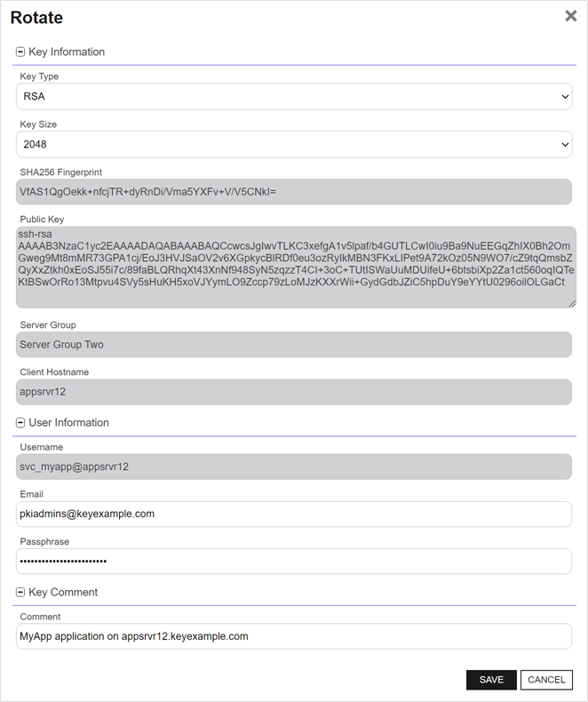Focus the Passphrase input field
This screenshot has height=702, width=588.
(294, 562)
